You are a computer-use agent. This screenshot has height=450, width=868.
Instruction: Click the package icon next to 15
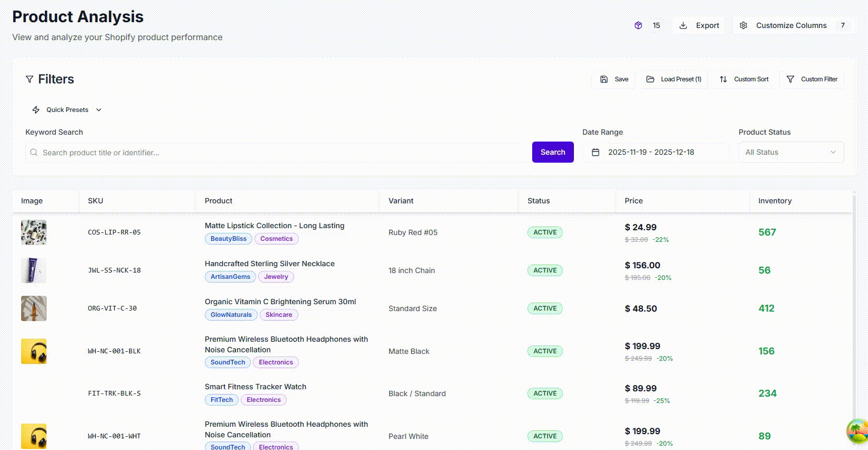tap(638, 25)
